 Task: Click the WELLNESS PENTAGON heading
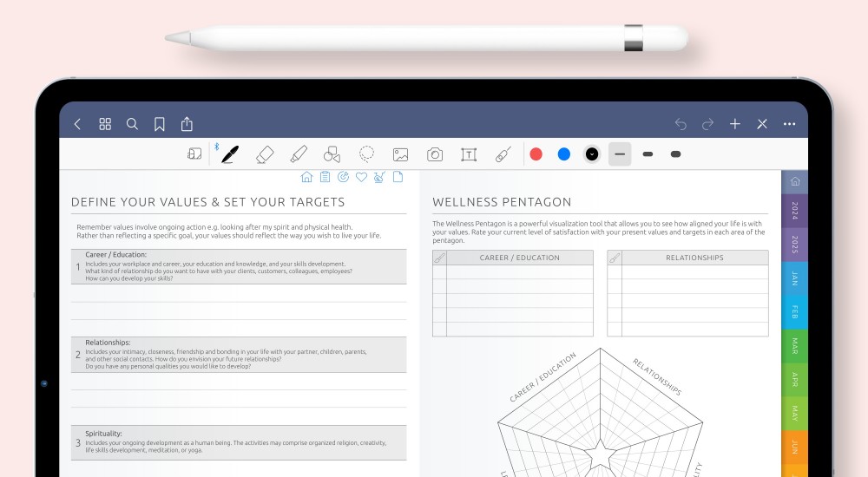point(502,202)
